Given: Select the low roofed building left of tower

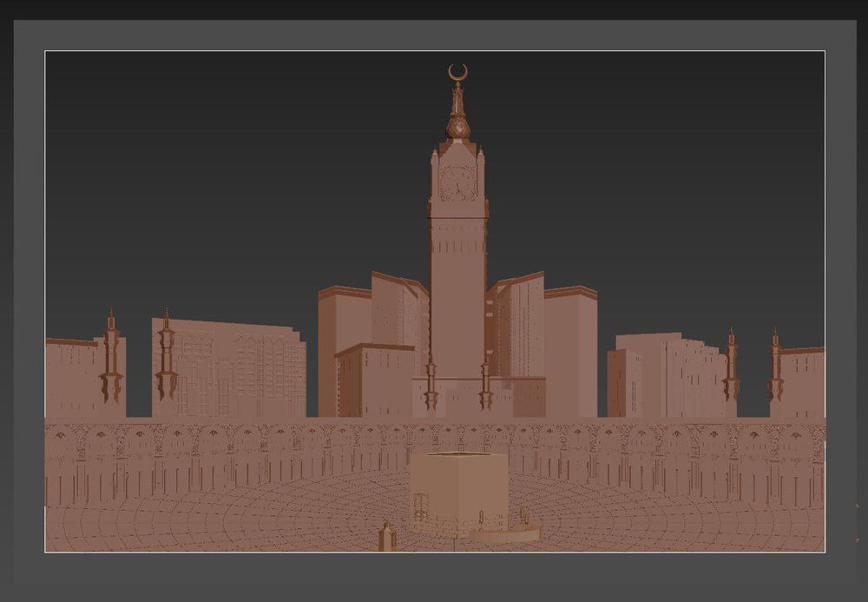Looking at the screenshot, I should pyautogui.click(x=375, y=381).
